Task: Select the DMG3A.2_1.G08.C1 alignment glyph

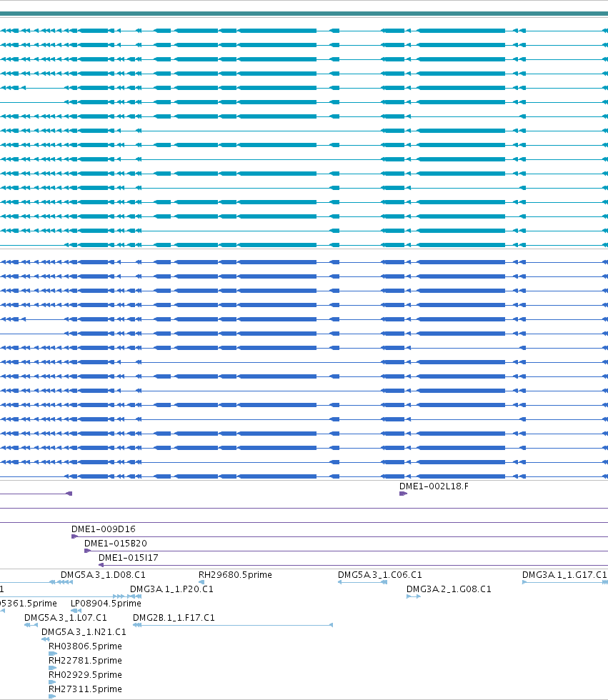Action: pos(414,596)
